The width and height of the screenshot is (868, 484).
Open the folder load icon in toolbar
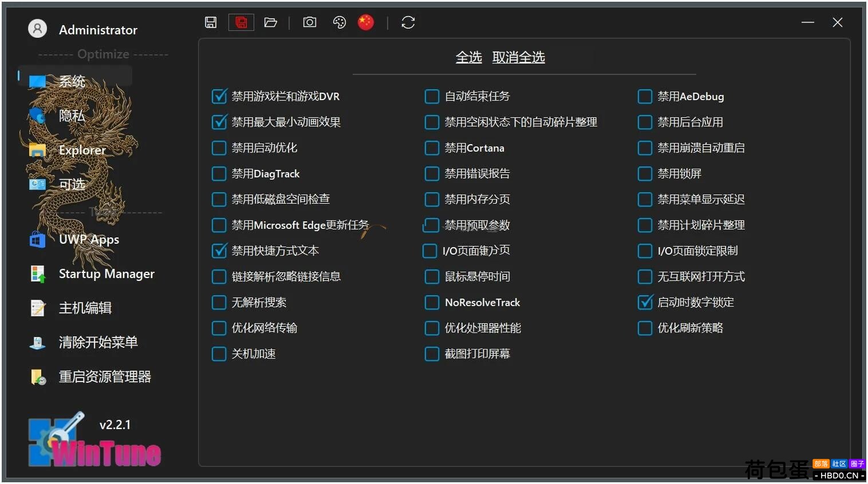[271, 22]
